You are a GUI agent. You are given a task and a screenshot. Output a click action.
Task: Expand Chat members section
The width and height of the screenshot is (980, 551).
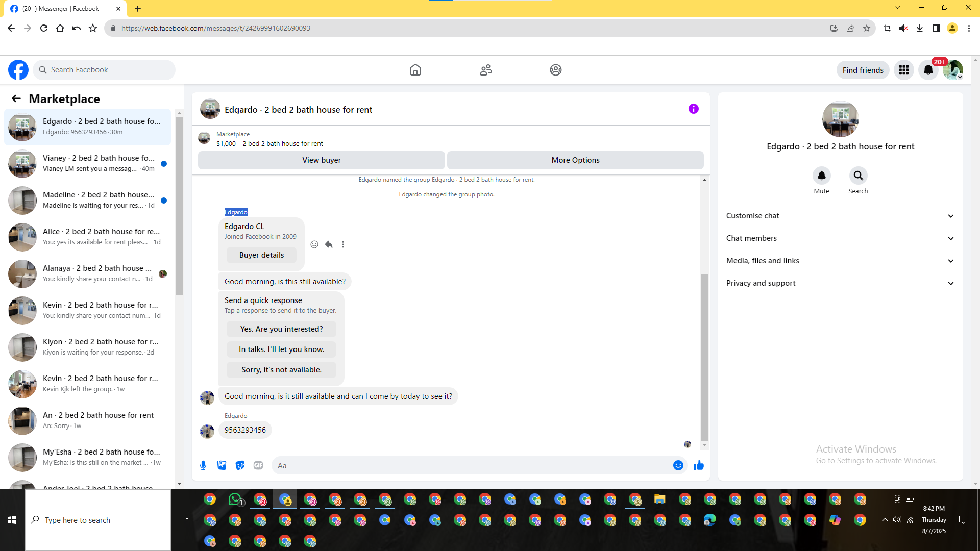(840, 238)
